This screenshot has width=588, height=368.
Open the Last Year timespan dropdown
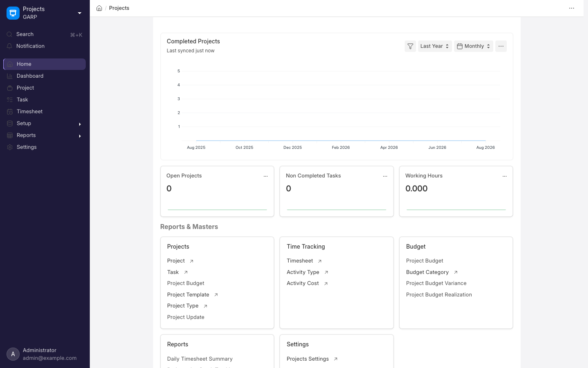pos(435,46)
